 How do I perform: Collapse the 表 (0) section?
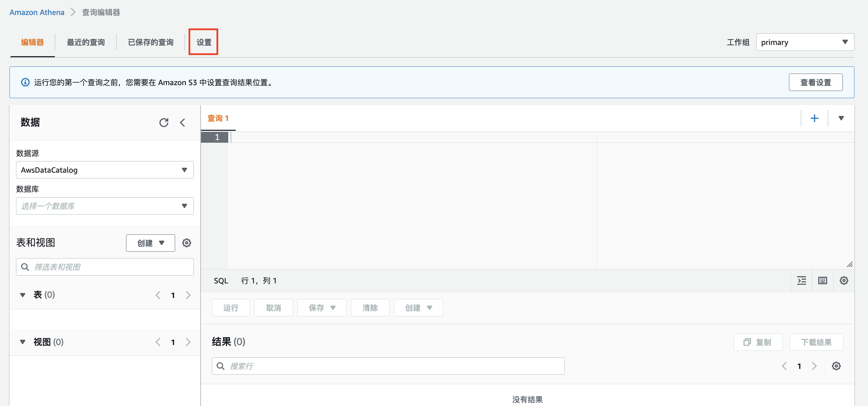(23, 295)
